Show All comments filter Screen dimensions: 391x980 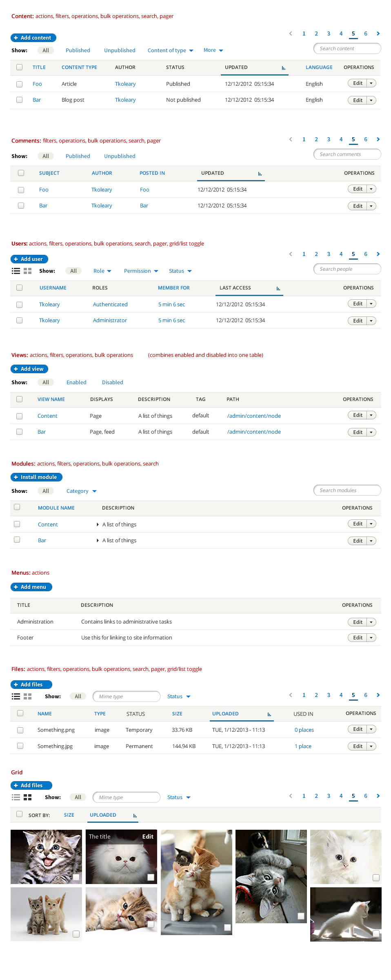coord(46,156)
